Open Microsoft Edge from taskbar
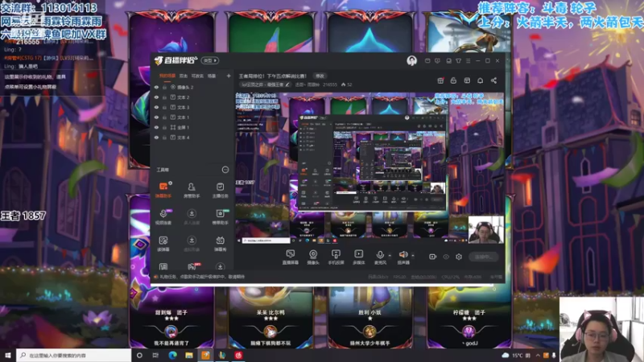The height and width of the screenshot is (362, 644). point(172,356)
